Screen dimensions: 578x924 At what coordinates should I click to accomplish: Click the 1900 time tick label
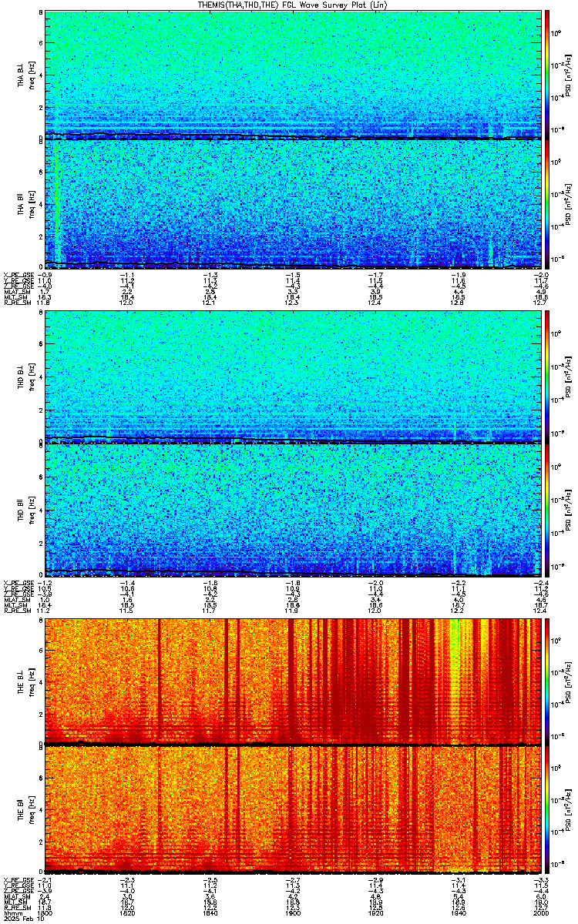(292, 913)
